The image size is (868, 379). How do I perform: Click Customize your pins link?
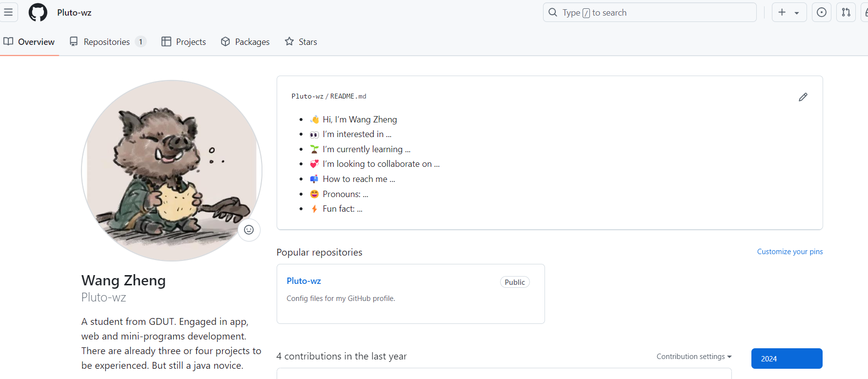pyautogui.click(x=789, y=252)
